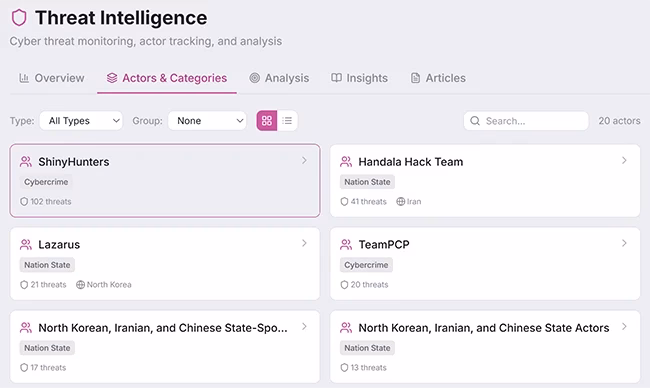Screen dimensions: 650x388
Task: Open the Overview tab
Action: (52, 78)
